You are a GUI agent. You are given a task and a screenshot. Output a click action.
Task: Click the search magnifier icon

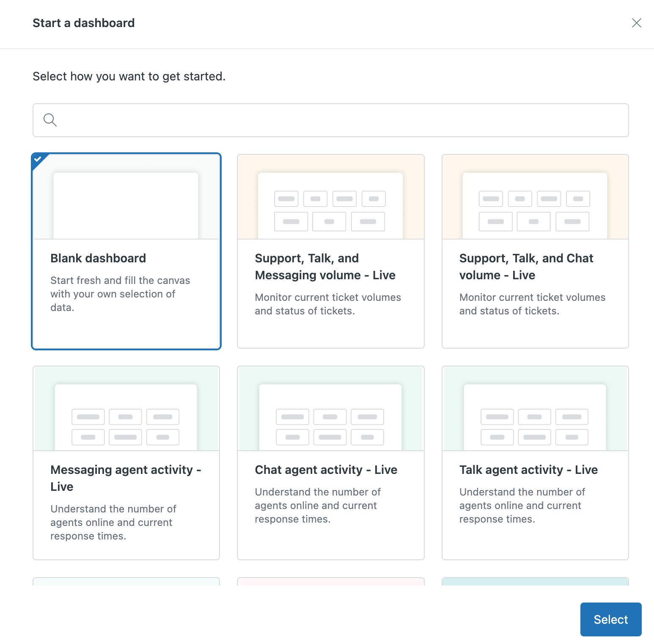point(50,120)
